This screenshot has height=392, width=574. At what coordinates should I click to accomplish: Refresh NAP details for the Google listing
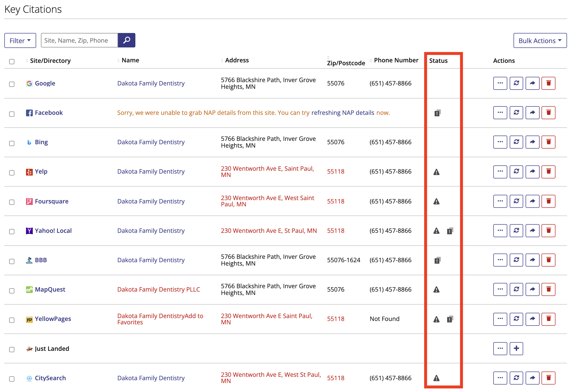pyautogui.click(x=516, y=83)
